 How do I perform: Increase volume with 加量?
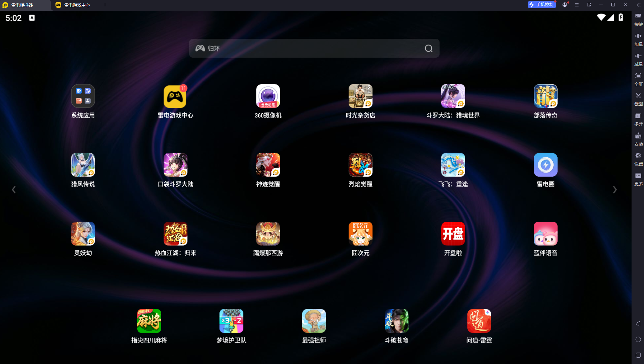point(638,39)
